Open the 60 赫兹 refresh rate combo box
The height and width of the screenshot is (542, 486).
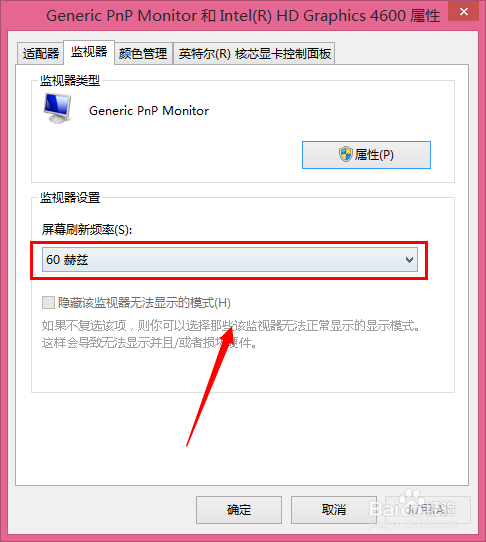coord(230,260)
